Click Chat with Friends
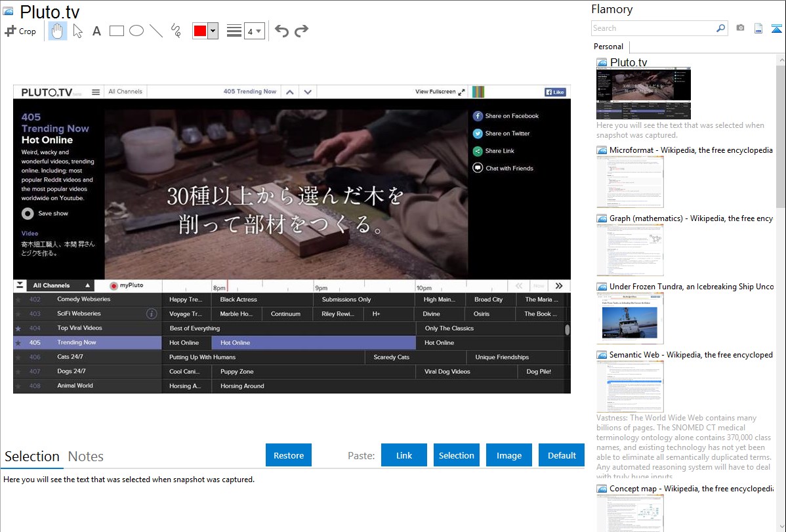Screen dimensions: 786x532 503,169
